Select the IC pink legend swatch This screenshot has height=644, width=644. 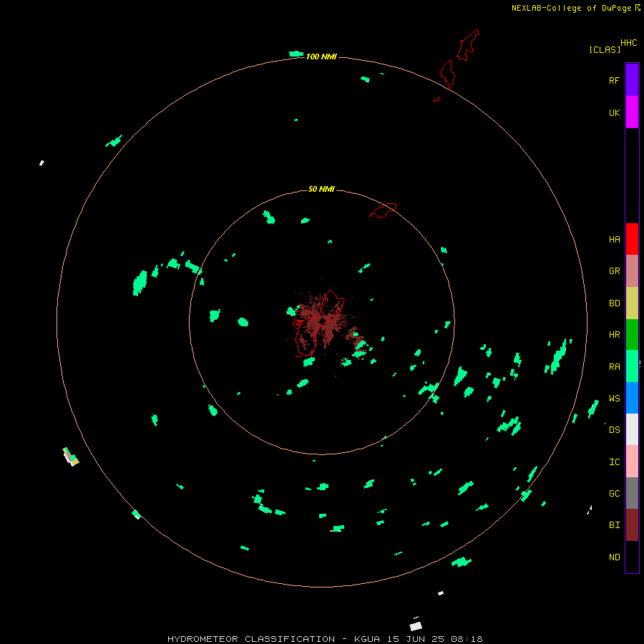(632, 462)
